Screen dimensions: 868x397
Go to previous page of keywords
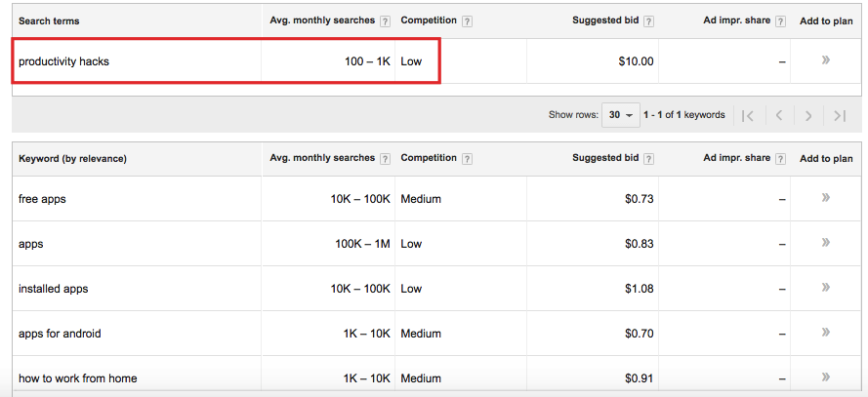[779, 115]
